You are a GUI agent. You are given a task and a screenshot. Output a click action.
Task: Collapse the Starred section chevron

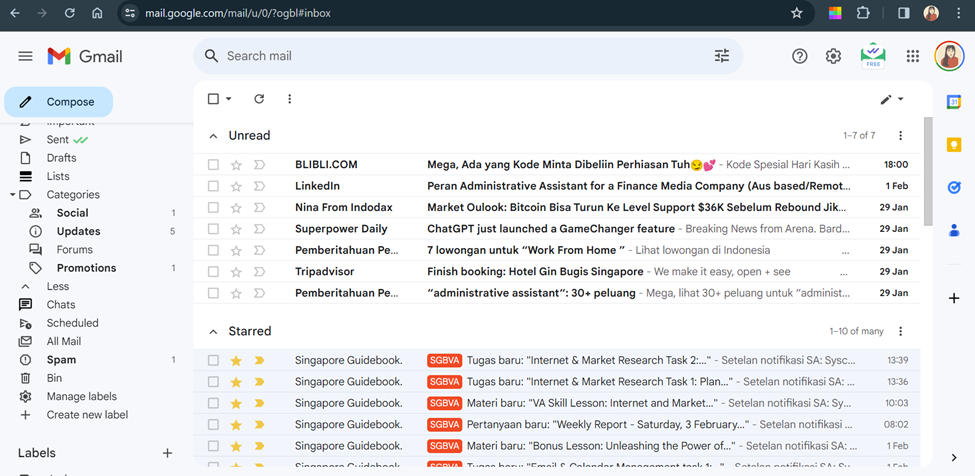212,331
